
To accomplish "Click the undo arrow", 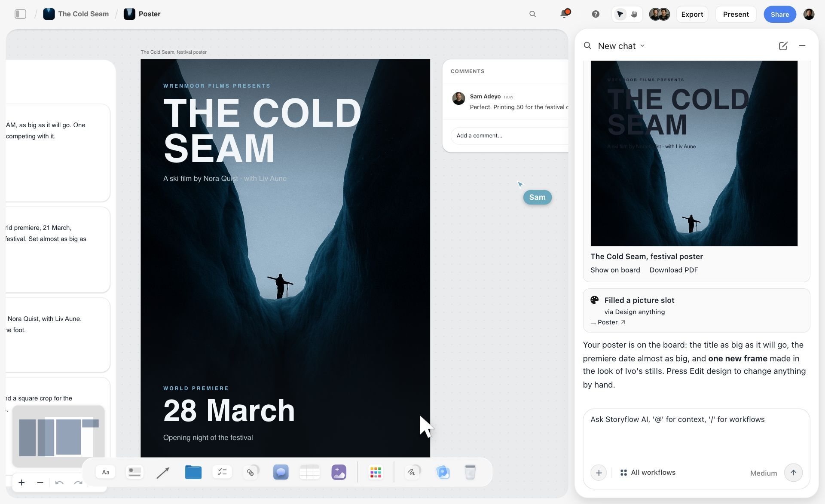I will coord(59,483).
